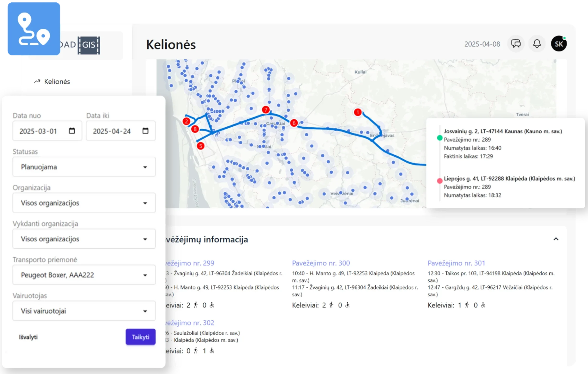
Task: Select red map marker 2
Action: click(186, 121)
